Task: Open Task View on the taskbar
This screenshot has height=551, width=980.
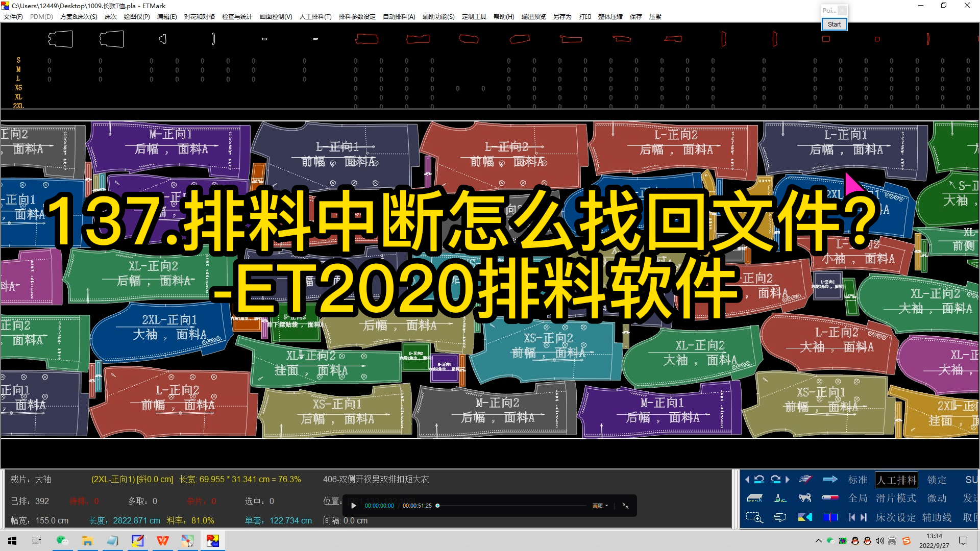Action: point(37,541)
